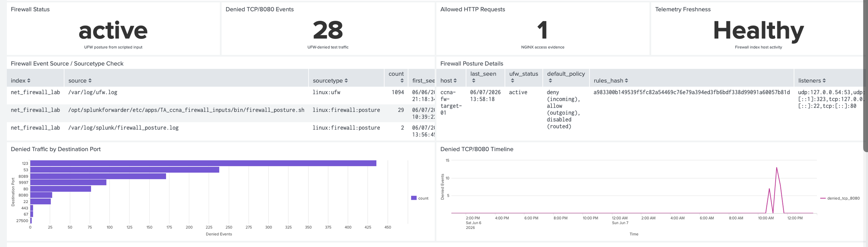Click the rules_hash value a983300b...
Viewport: 868px width, 247px height.
point(692,92)
